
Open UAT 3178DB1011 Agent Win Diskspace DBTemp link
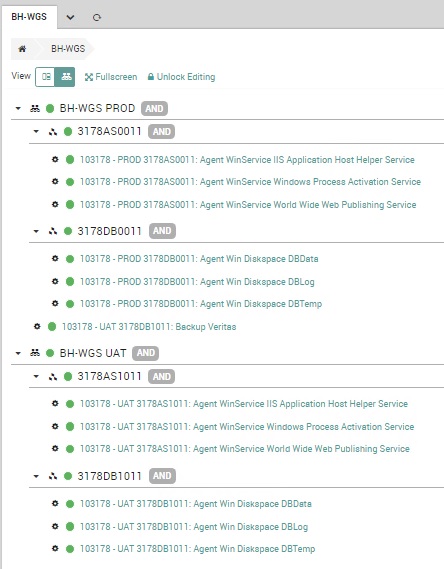tap(197, 549)
